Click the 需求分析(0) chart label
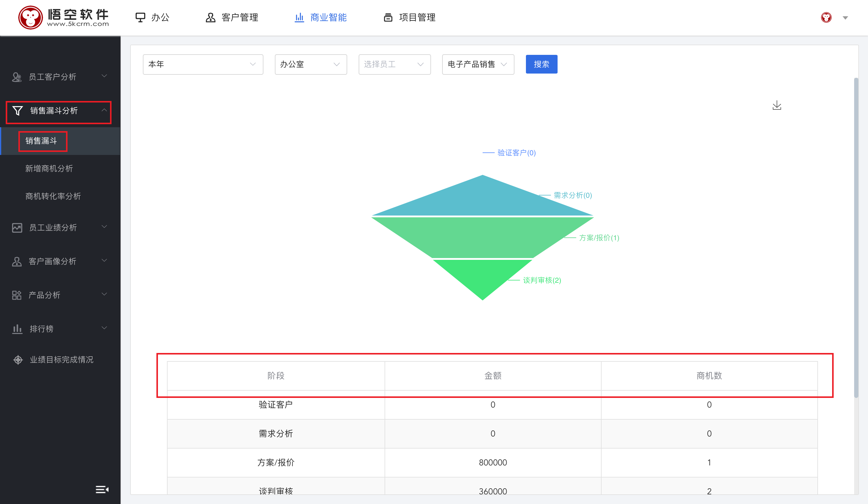Image resolution: width=868 pixels, height=504 pixels. [x=573, y=195]
